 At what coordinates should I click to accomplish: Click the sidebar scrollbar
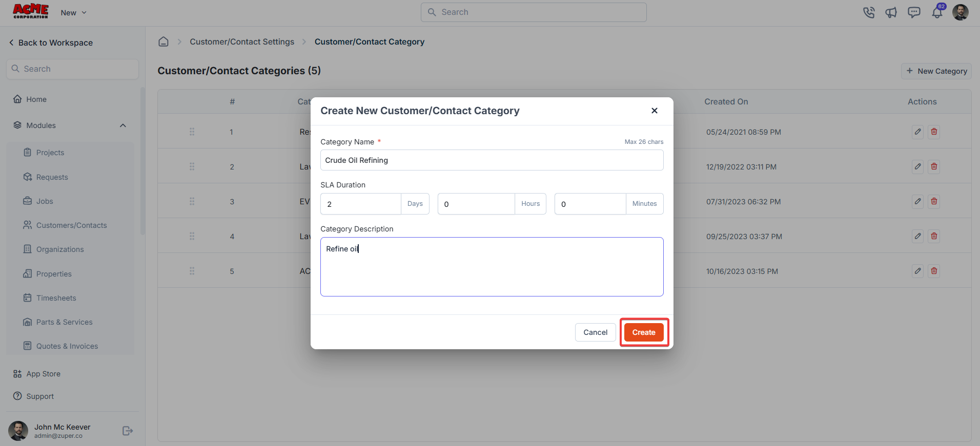point(142,161)
